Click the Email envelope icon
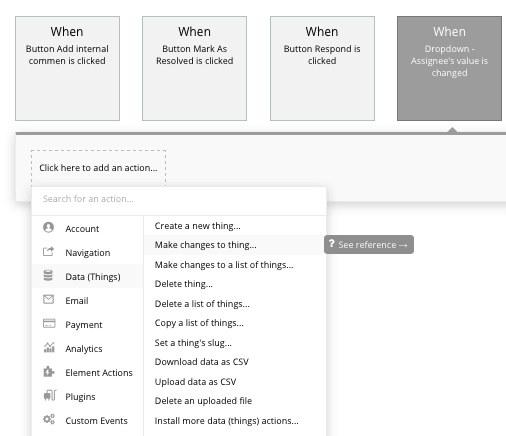The image size is (506, 436). coord(48,299)
